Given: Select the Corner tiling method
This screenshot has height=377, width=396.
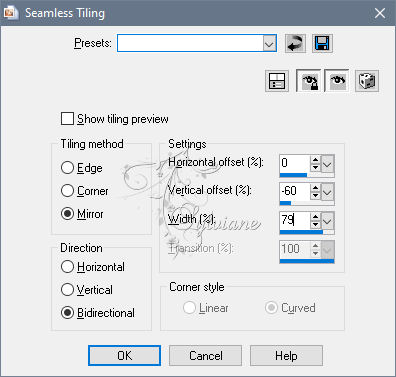Looking at the screenshot, I should coord(67,191).
